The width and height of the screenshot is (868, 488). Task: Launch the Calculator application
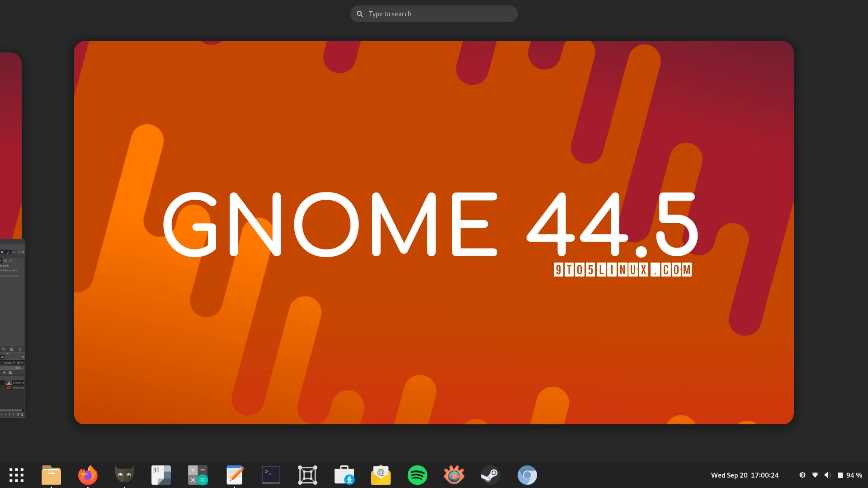198,475
